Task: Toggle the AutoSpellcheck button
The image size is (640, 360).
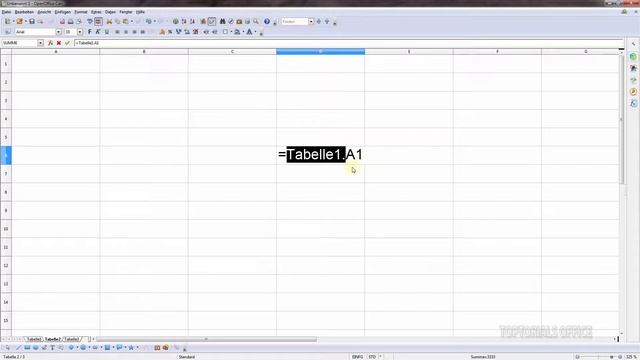Action: (98, 22)
